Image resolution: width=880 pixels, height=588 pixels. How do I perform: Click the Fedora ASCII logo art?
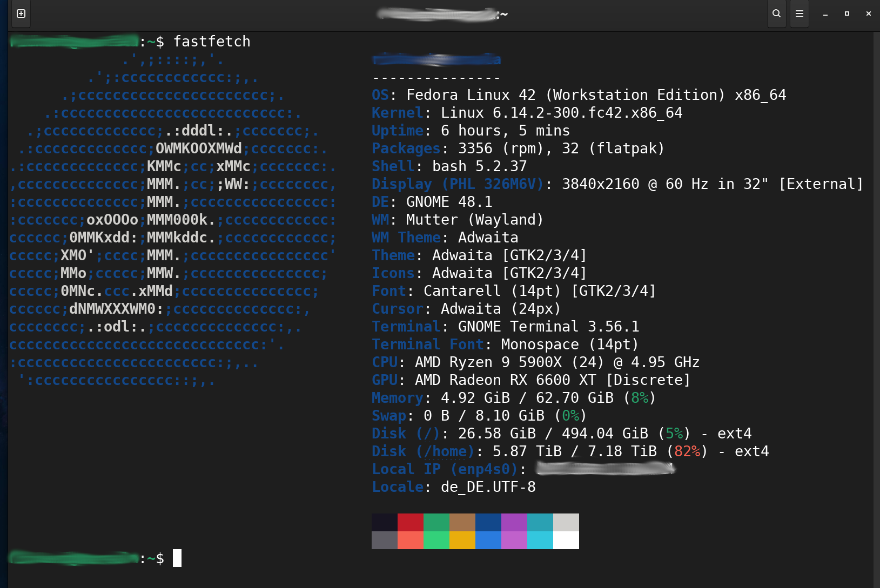173,220
